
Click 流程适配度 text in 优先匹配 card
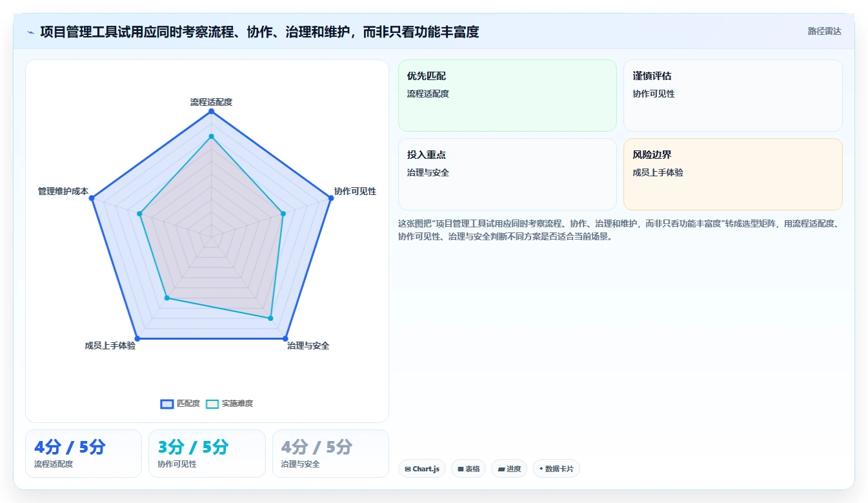428,94
